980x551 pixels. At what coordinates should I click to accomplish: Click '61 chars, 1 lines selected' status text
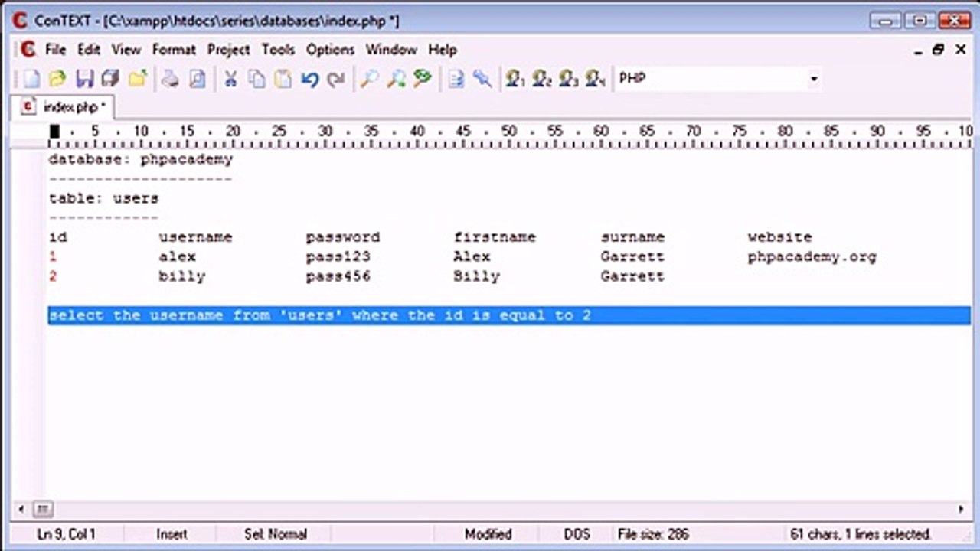pos(861,534)
